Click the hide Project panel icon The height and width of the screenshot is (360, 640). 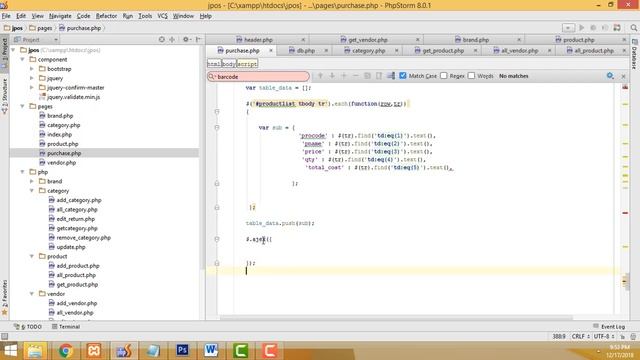pos(199,40)
